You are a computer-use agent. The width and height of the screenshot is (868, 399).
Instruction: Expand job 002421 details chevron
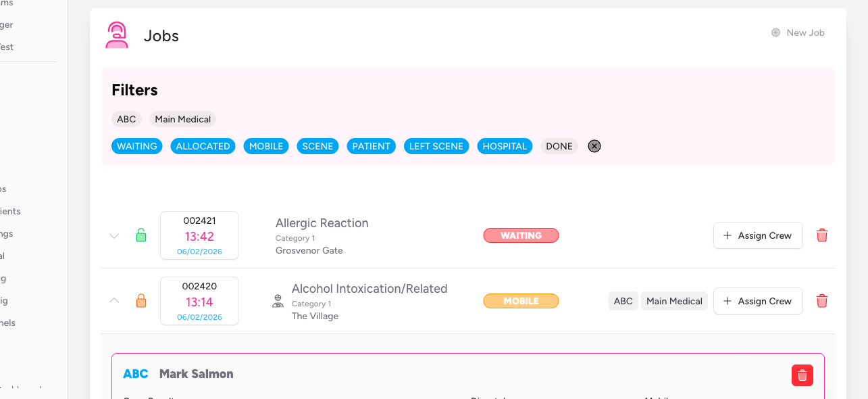(114, 236)
